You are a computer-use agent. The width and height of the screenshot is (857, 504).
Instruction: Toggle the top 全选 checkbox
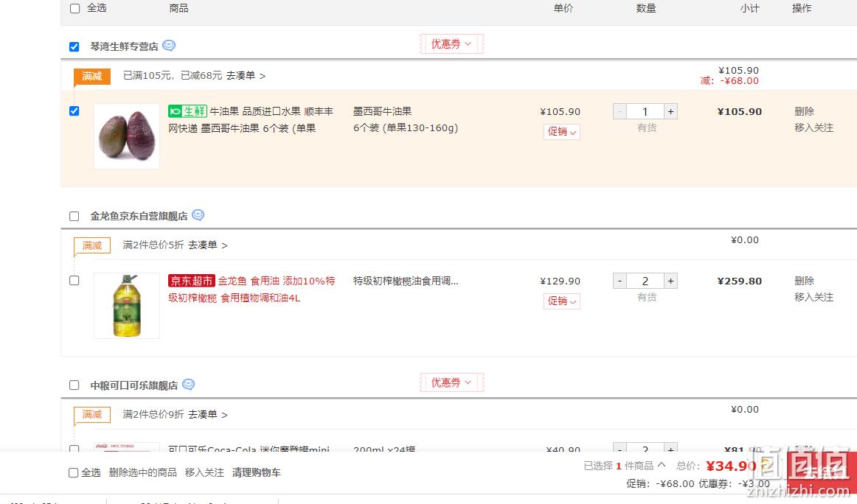tap(75, 8)
